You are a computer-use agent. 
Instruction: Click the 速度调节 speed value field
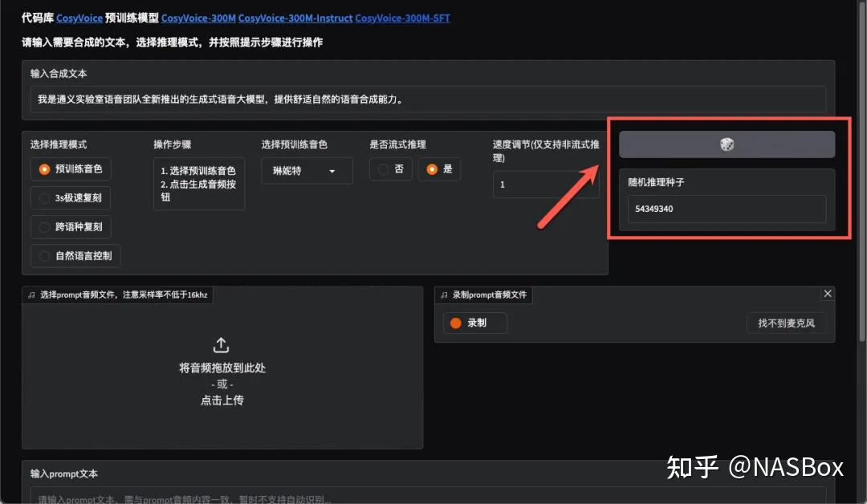545,185
